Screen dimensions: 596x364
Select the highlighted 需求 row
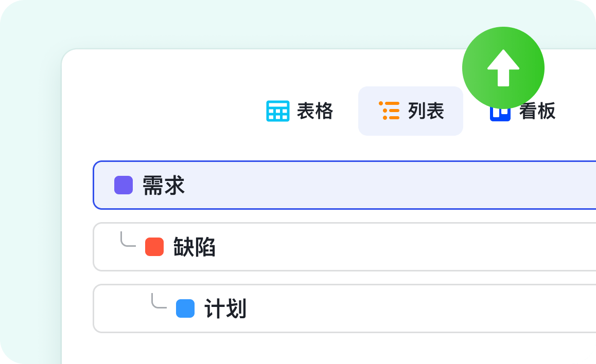point(360,185)
